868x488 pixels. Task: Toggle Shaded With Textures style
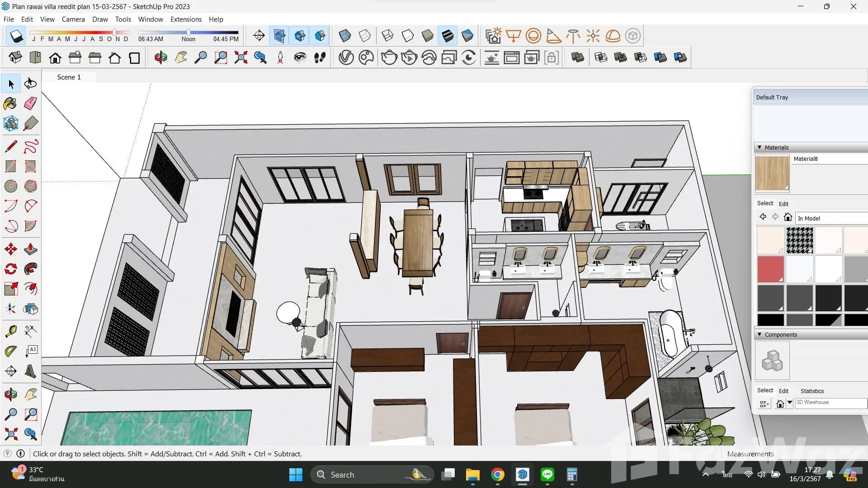(448, 36)
